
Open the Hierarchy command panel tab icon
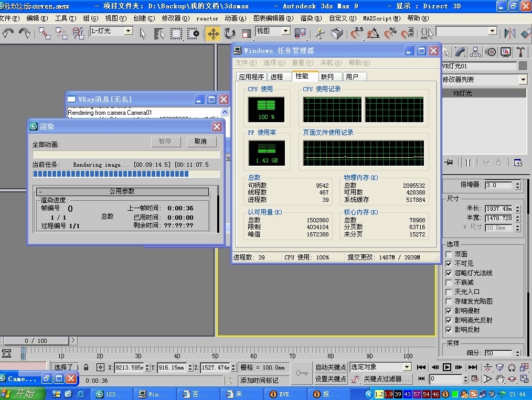pyautogui.click(x=475, y=52)
